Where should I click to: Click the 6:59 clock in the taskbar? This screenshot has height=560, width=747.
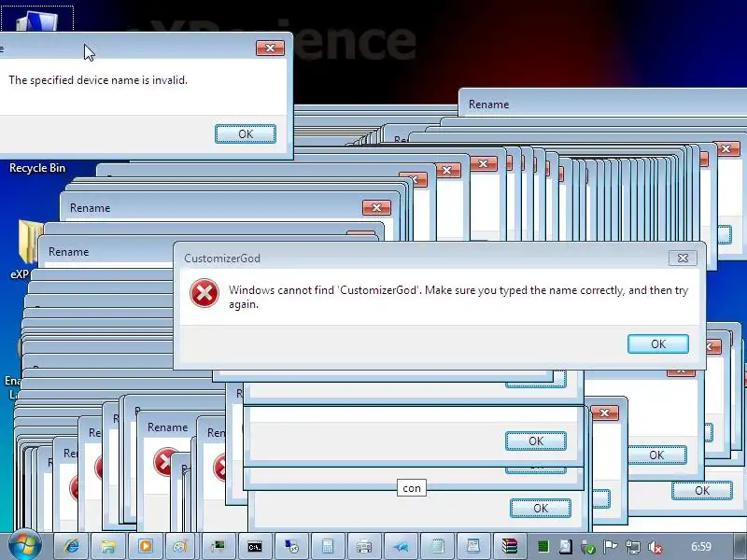(x=701, y=547)
